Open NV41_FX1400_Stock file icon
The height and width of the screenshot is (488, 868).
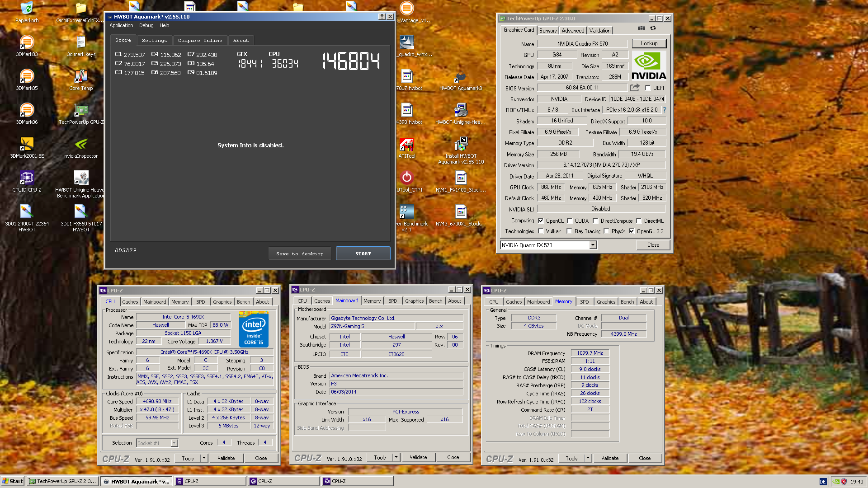(x=461, y=181)
